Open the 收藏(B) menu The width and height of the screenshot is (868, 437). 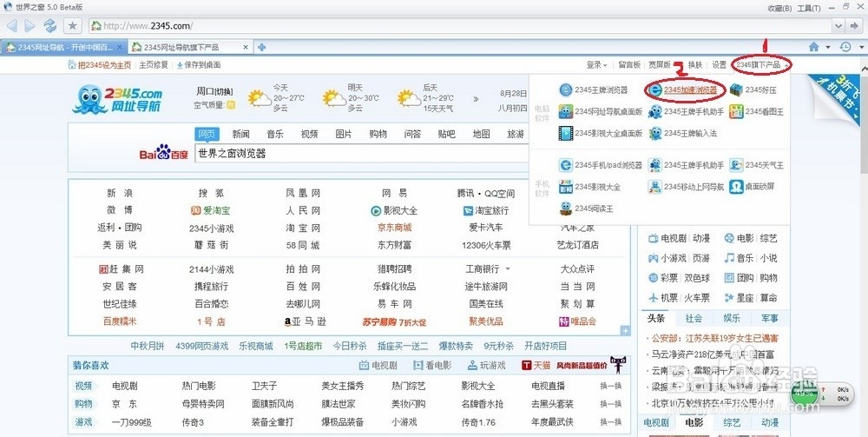coord(779,8)
